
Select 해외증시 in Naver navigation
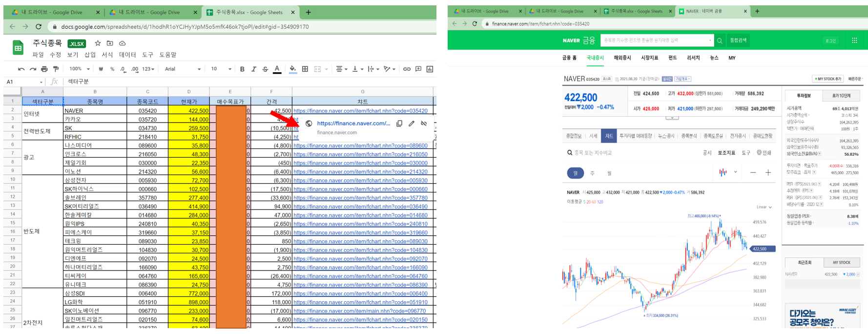coord(622,58)
